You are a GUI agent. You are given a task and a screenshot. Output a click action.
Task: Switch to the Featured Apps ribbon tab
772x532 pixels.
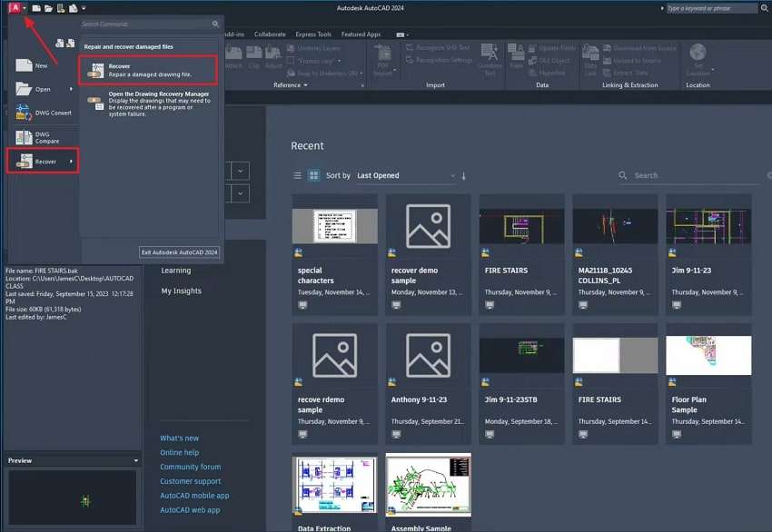click(361, 34)
